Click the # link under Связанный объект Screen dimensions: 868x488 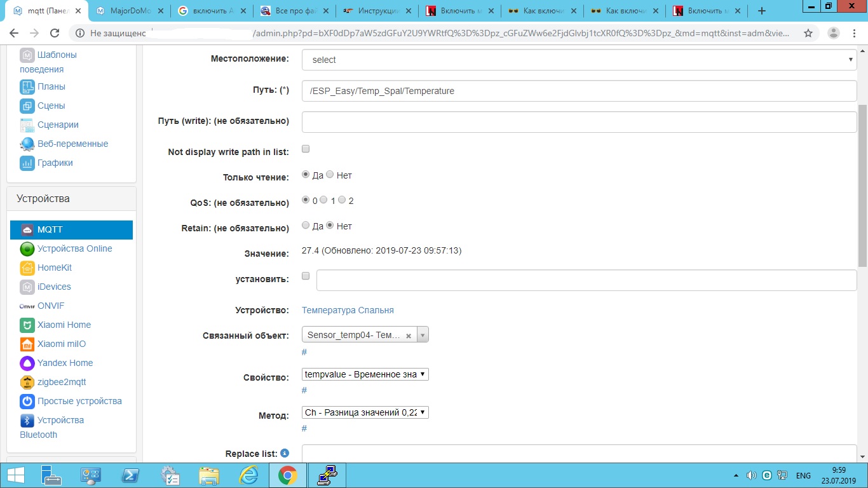tap(304, 352)
